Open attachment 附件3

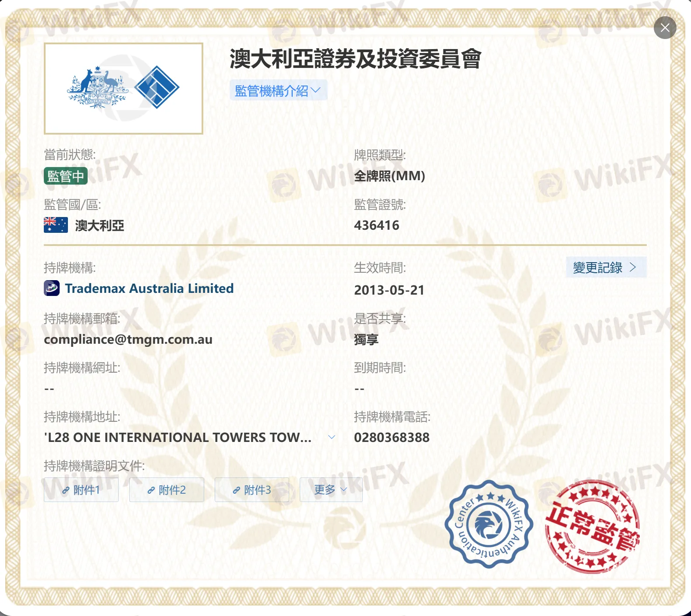(x=252, y=490)
